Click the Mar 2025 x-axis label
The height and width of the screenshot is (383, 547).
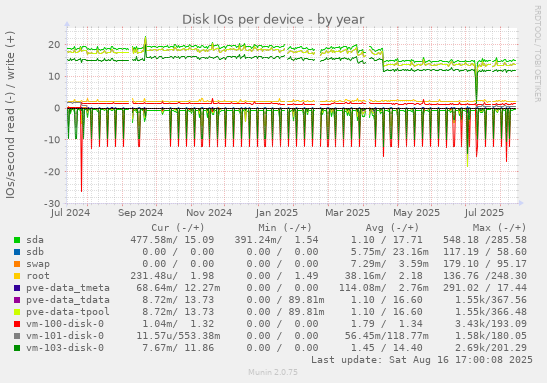click(347, 213)
